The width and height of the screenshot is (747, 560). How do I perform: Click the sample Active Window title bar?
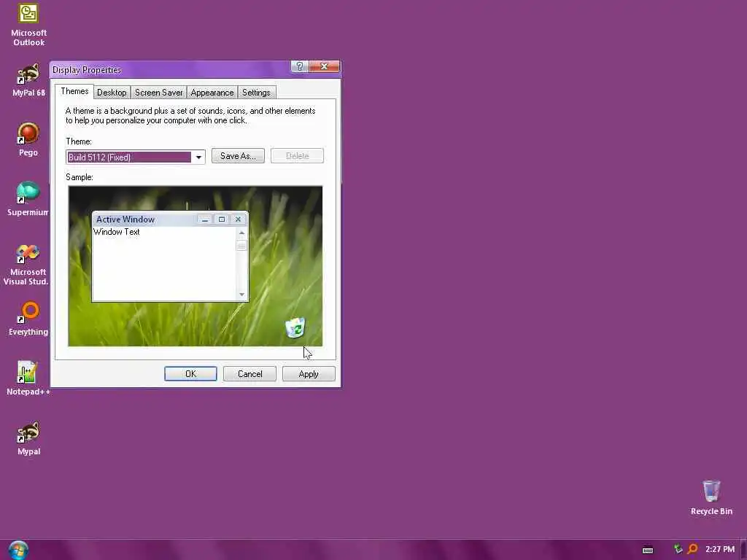[x=170, y=219]
